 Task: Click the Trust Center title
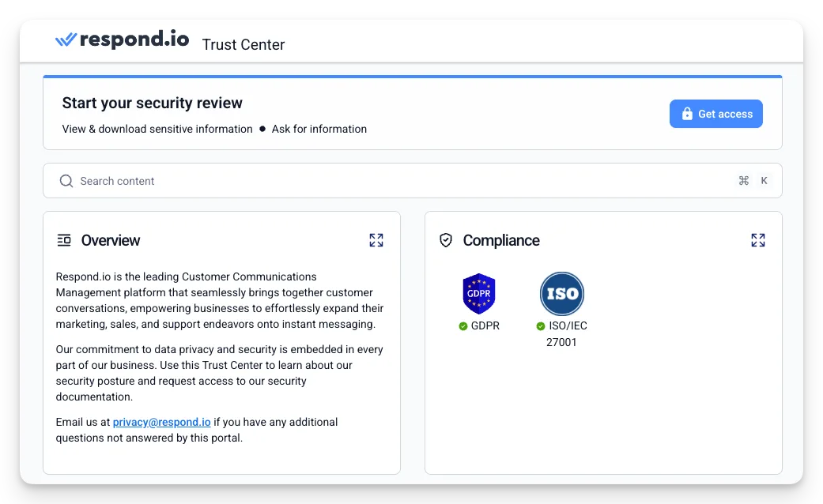(244, 44)
